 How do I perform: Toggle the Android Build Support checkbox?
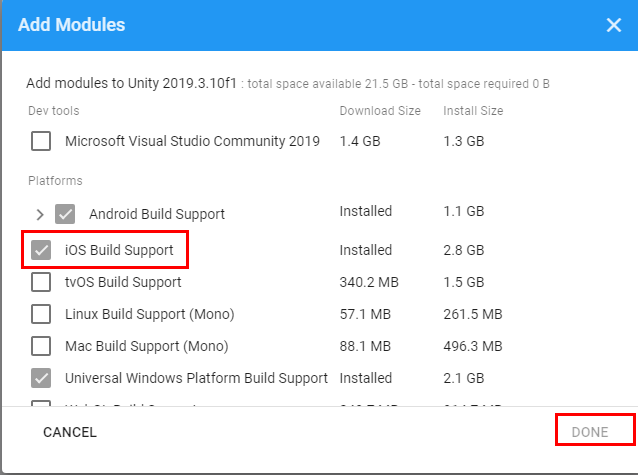coord(65,214)
